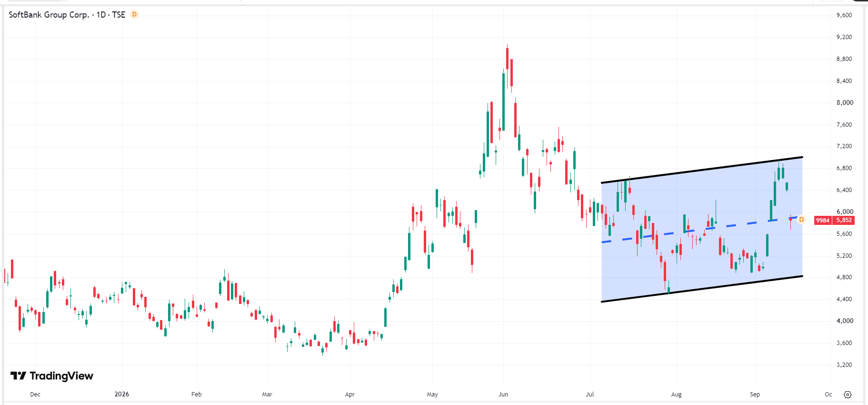868x405 pixels.
Task: Click the TradingView logo
Action: (x=52, y=376)
